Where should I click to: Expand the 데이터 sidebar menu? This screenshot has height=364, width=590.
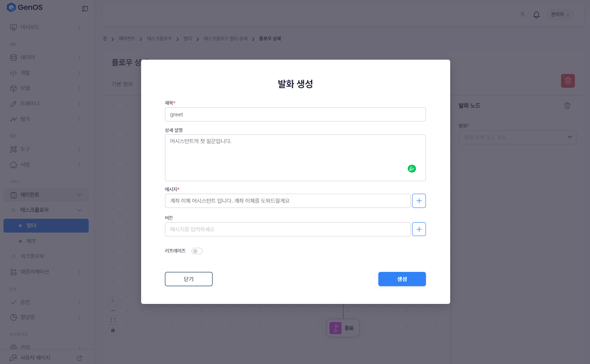[x=45, y=57]
